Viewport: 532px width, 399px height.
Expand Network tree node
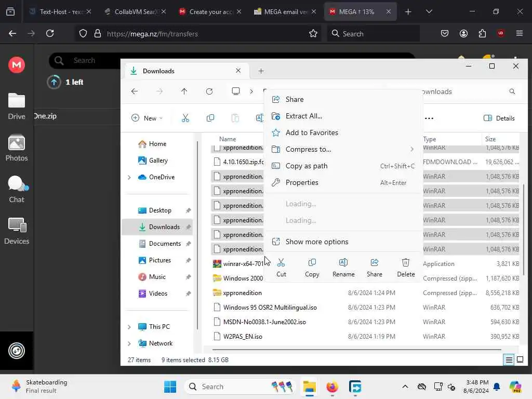click(129, 343)
